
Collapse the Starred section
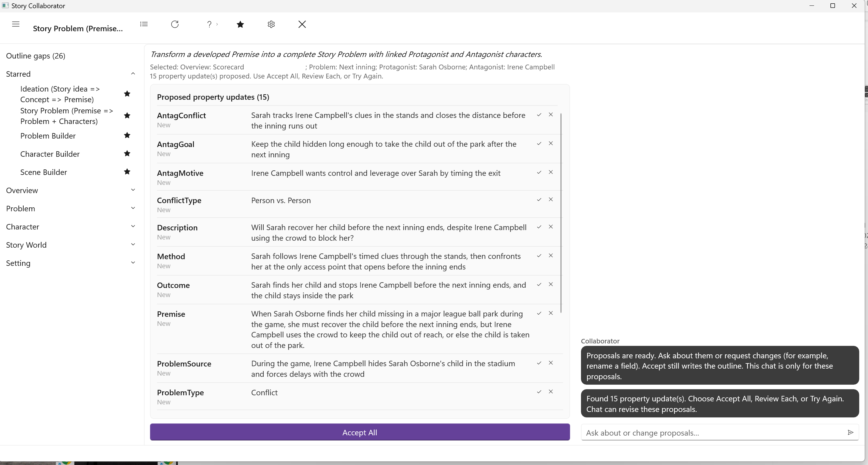pos(133,73)
